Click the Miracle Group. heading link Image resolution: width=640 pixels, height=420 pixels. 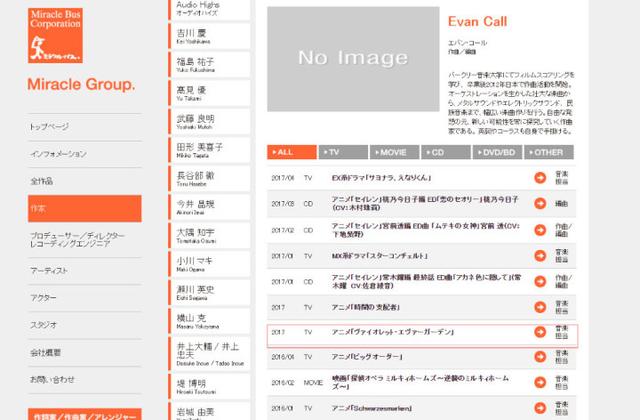pyautogui.click(x=81, y=84)
